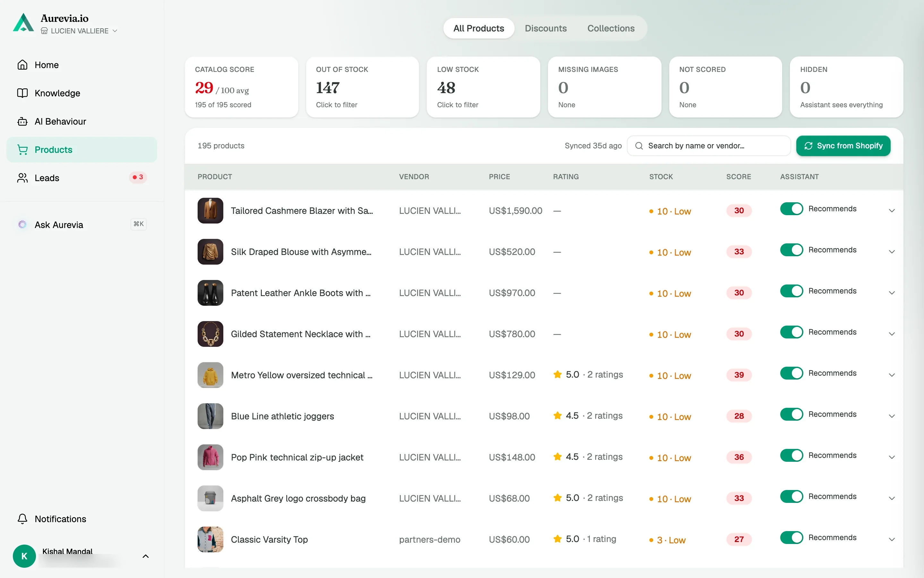Screen dimensions: 924x578
Task: Click the Home house icon
Action: tap(22, 65)
